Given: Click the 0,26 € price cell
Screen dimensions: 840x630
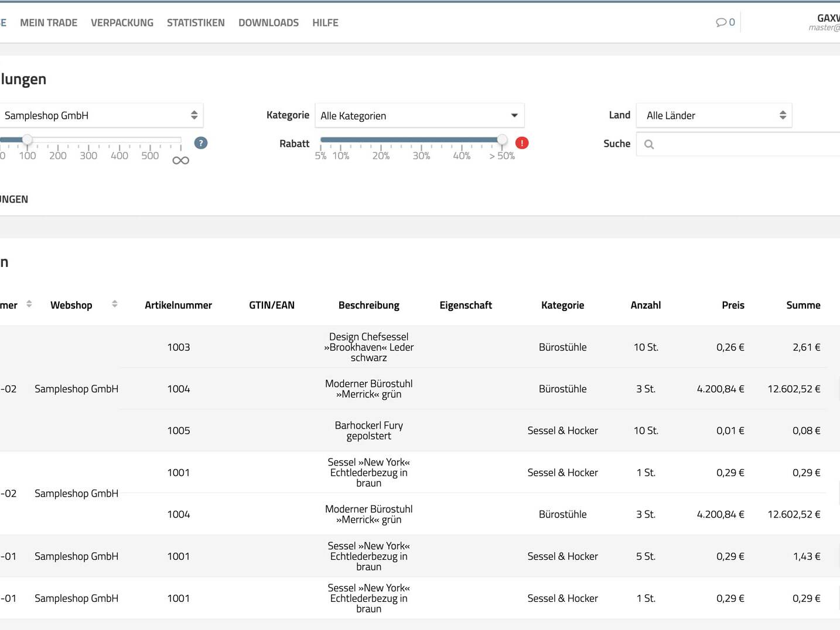Looking at the screenshot, I should pyautogui.click(x=730, y=347).
